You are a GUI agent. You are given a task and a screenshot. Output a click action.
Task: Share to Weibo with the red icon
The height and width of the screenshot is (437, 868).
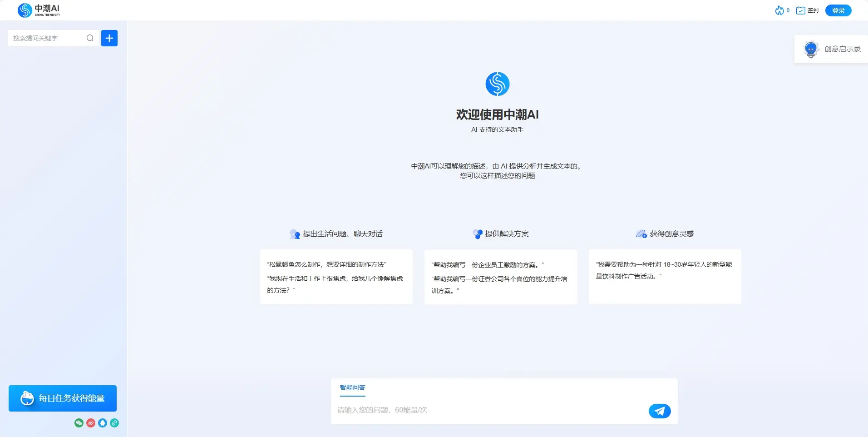click(x=90, y=423)
